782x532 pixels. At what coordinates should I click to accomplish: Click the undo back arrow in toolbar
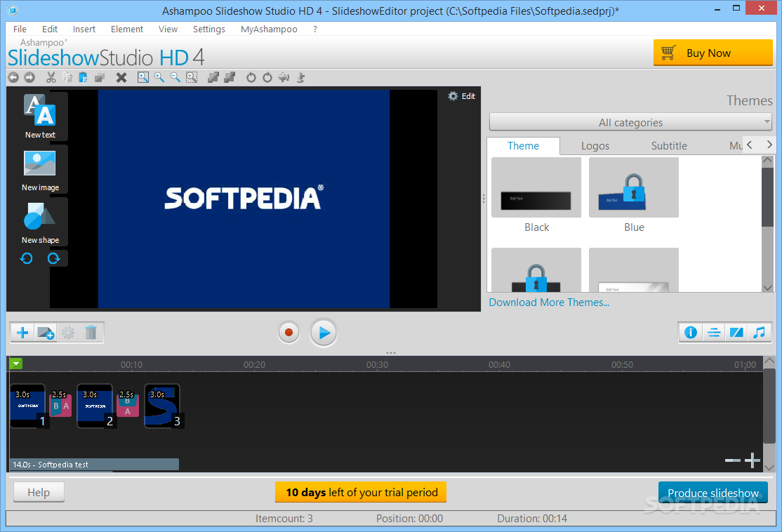tap(13, 77)
